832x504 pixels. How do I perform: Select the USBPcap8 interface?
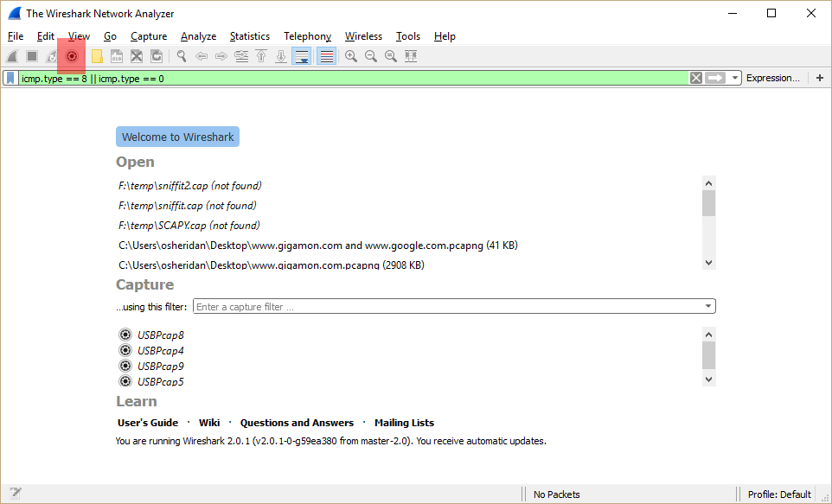pyautogui.click(x=151, y=335)
